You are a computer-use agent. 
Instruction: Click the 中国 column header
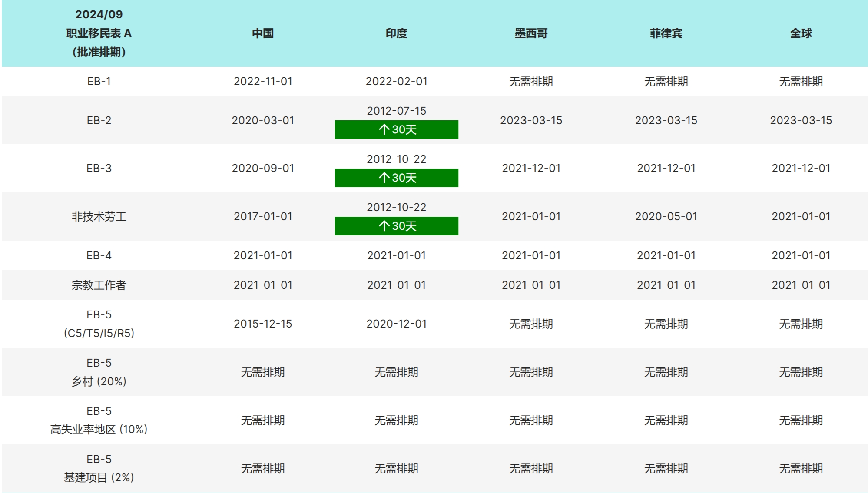tap(263, 33)
